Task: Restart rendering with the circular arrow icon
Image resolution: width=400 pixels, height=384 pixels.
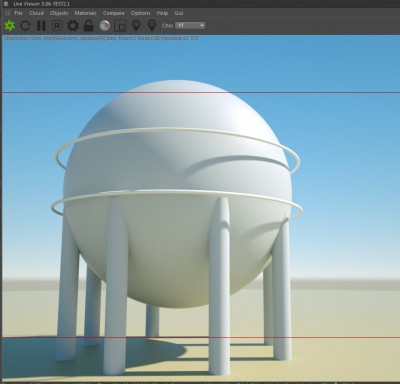Action: click(25, 26)
